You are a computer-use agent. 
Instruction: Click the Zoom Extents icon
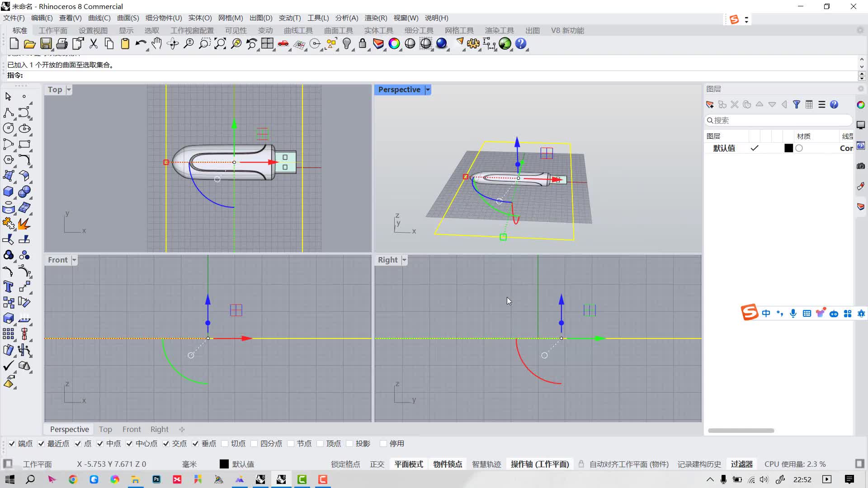coord(220,43)
